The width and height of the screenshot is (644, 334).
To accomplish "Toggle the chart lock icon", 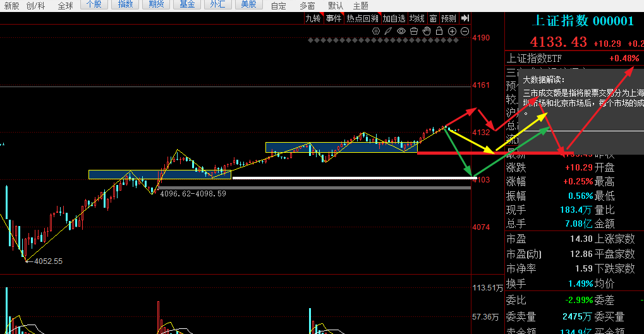I will point(439,31).
